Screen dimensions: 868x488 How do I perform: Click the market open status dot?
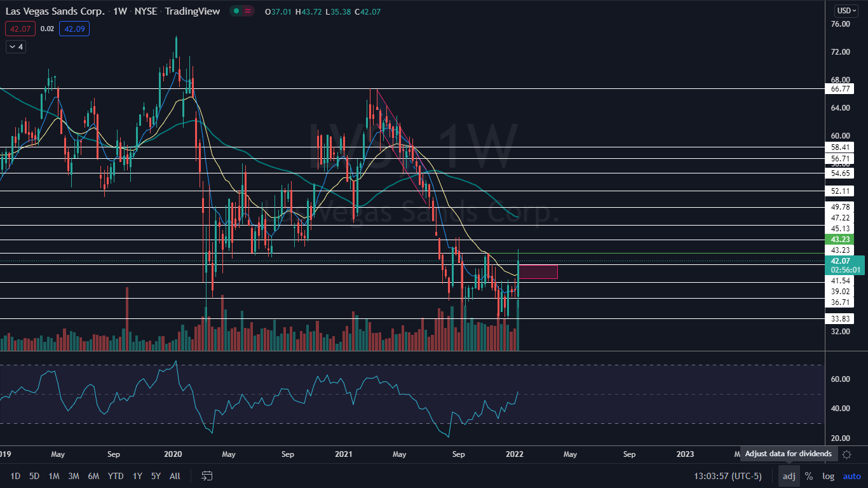tap(236, 11)
